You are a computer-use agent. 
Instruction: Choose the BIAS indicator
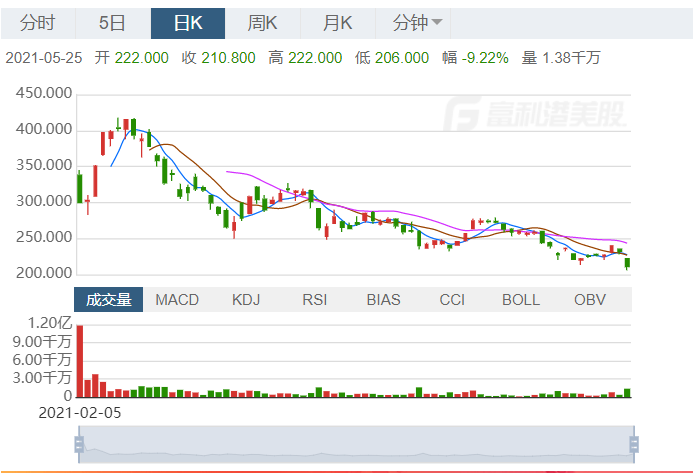click(383, 299)
